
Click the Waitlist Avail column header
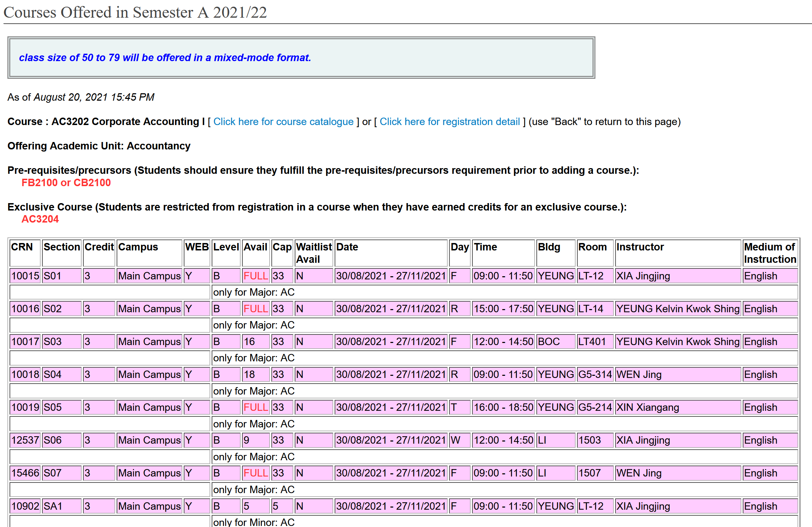click(313, 253)
